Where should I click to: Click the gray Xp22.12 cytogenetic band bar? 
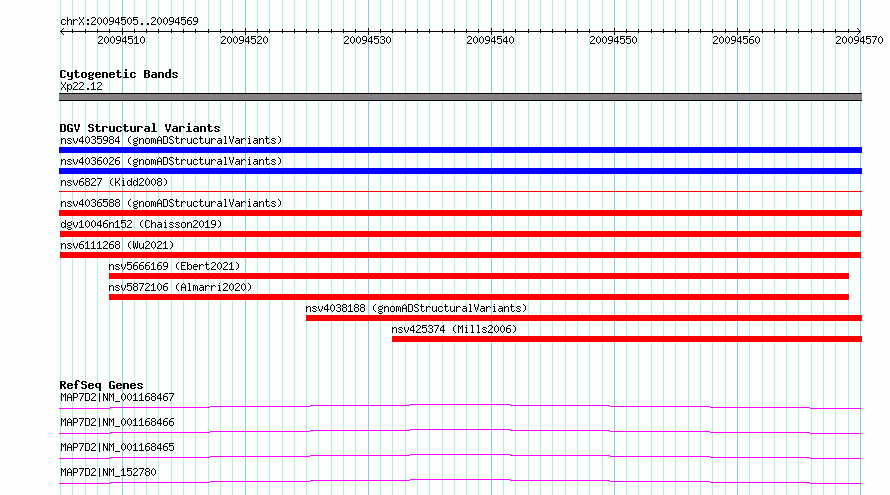click(460, 97)
